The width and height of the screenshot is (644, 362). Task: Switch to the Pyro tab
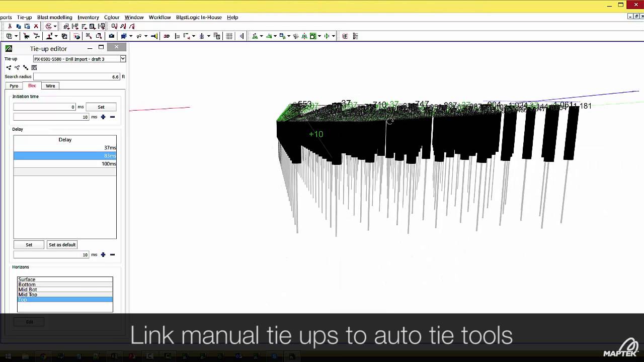[14, 86]
